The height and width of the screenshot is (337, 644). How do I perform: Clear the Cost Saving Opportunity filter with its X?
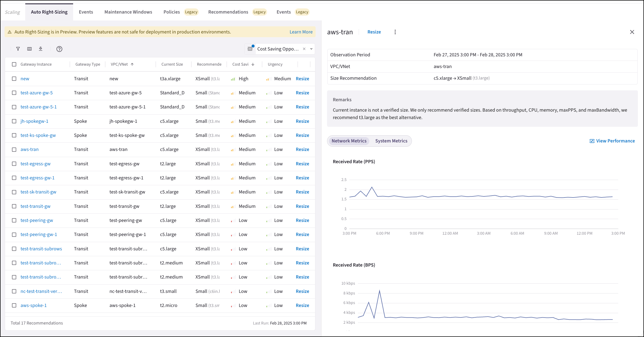click(304, 49)
